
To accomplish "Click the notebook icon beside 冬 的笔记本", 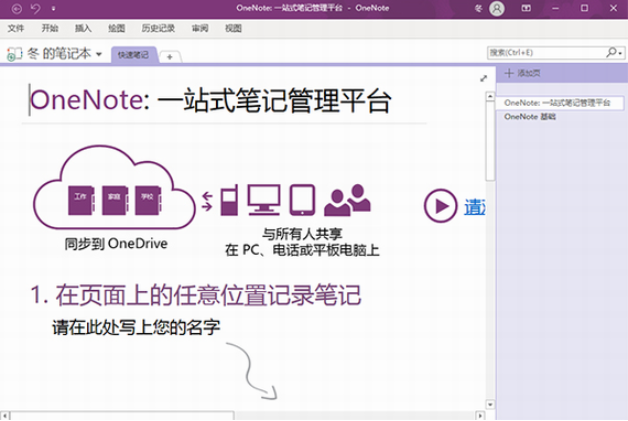I will [x=14, y=53].
